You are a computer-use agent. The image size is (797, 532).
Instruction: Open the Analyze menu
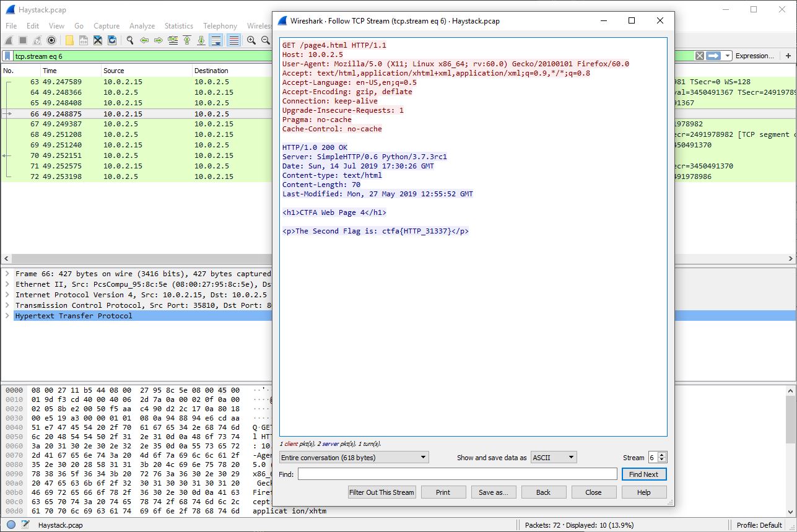142,26
